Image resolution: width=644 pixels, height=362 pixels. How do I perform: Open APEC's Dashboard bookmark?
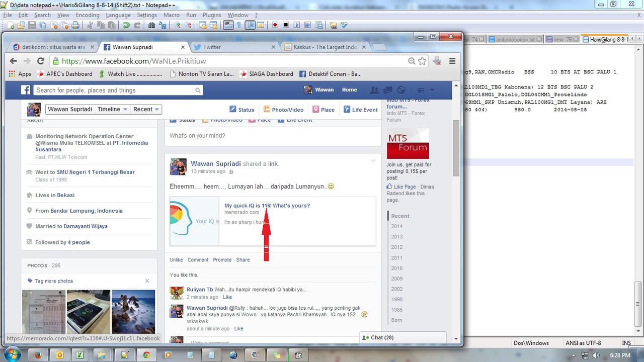[x=65, y=74]
